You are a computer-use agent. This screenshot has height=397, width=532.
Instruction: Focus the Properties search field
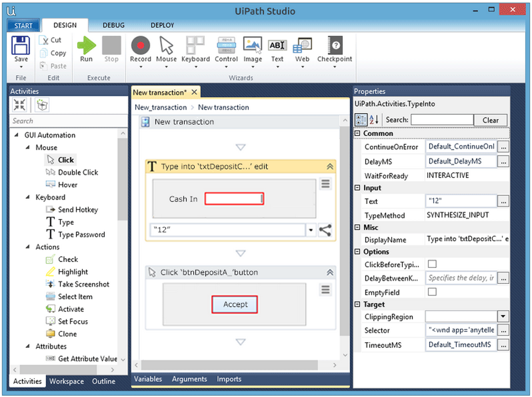(442, 120)
